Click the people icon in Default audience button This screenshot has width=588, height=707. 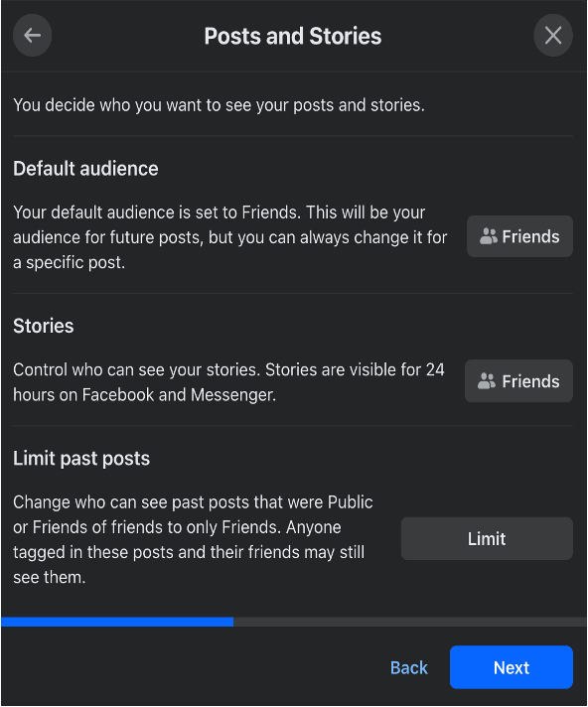[x=489, y=236]
